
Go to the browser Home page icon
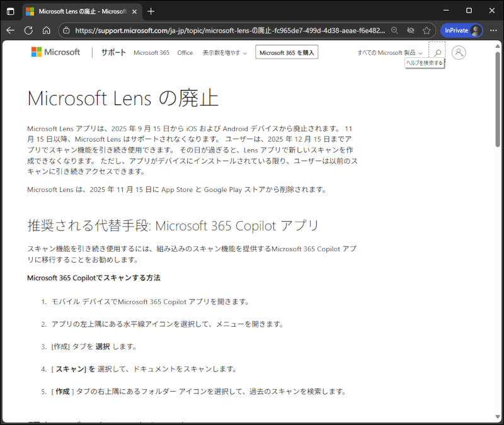(x=46, y=30)
